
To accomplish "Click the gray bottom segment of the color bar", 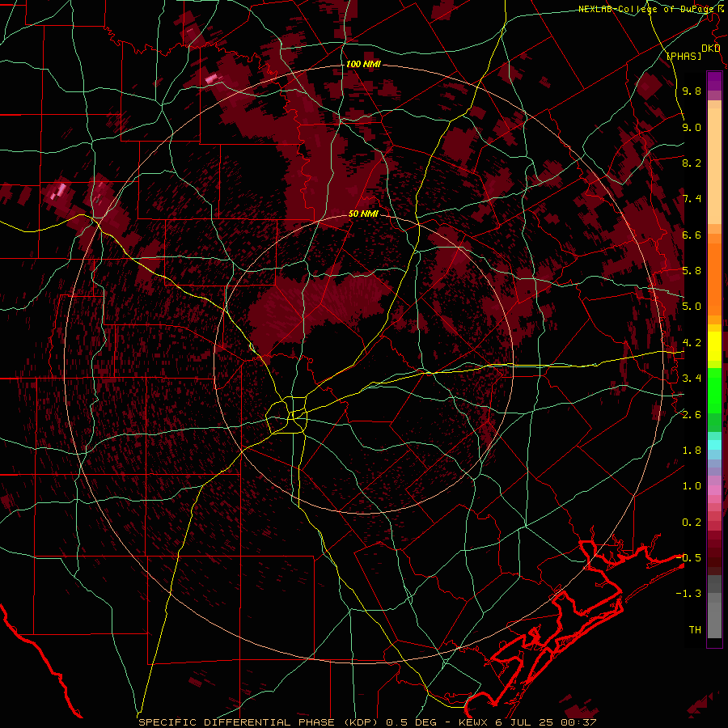I will [714, 616].
